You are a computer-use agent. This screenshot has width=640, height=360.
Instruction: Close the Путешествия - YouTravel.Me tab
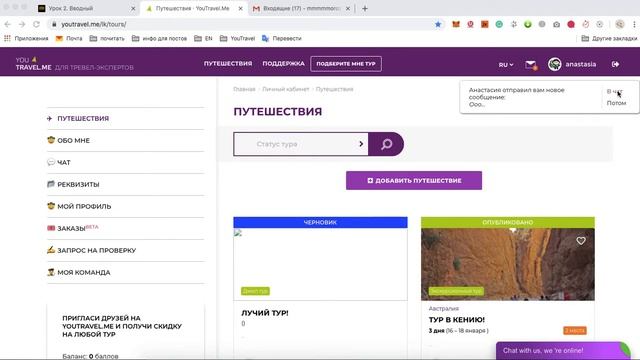click(240, 8)
